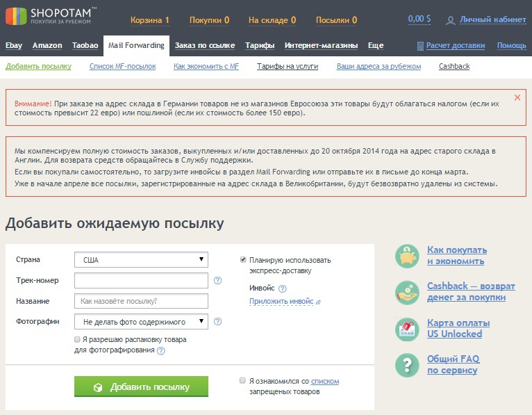Click the user profile icon
Screen dimensions: 532x415
451,20
